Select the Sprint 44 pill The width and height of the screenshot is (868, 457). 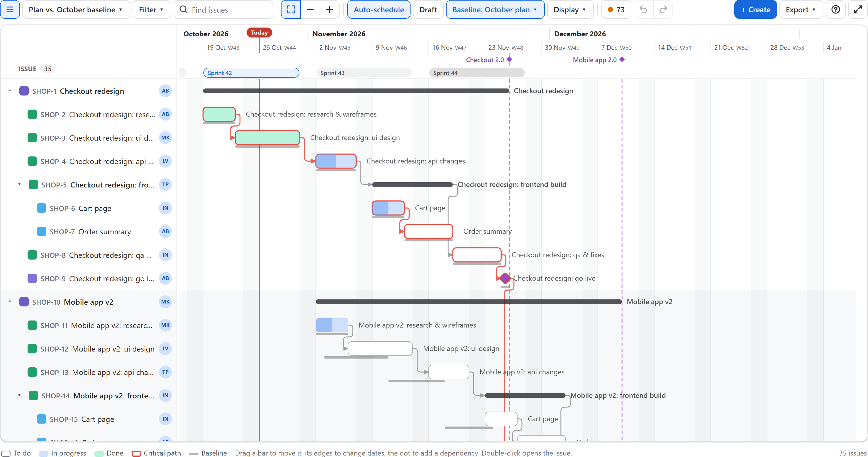tap(477, 73)
